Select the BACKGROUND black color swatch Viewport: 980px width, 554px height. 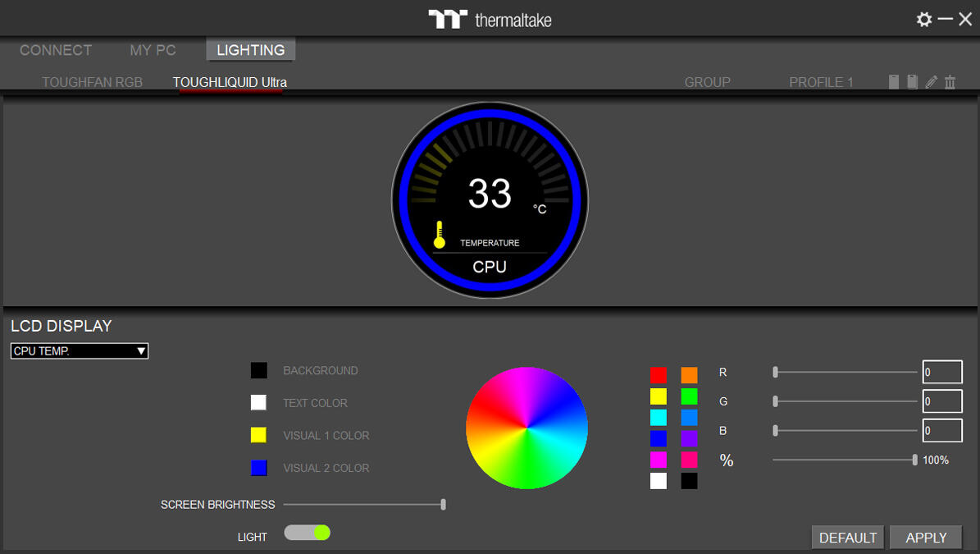pos(259,370)
